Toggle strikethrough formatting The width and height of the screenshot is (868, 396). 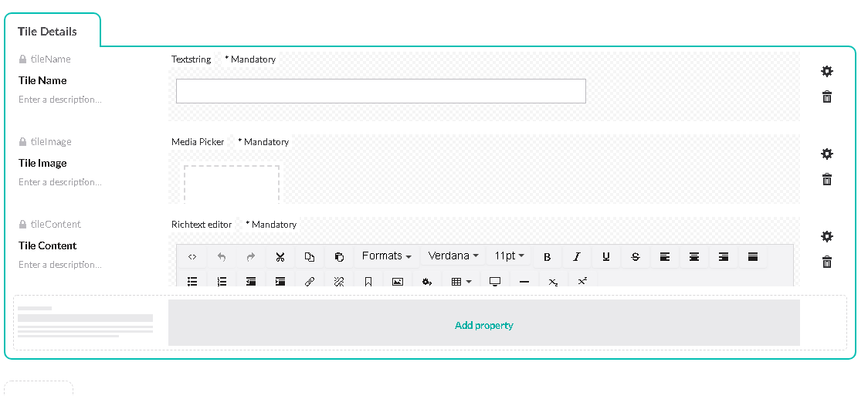636,256
